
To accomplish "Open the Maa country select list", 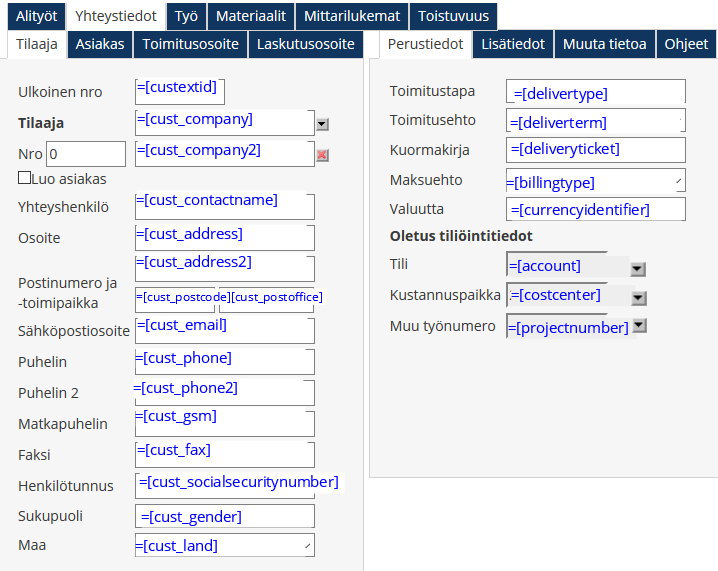I will [224, 546].
